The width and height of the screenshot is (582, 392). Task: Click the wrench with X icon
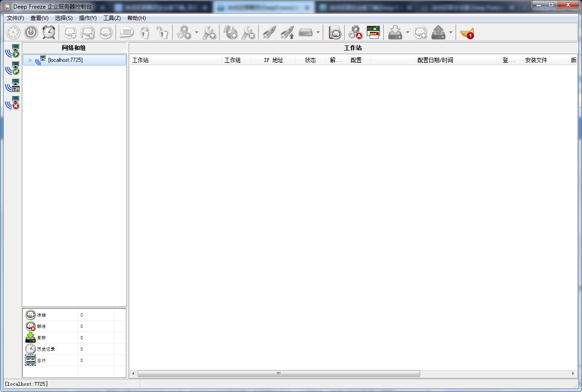point(248,32)
